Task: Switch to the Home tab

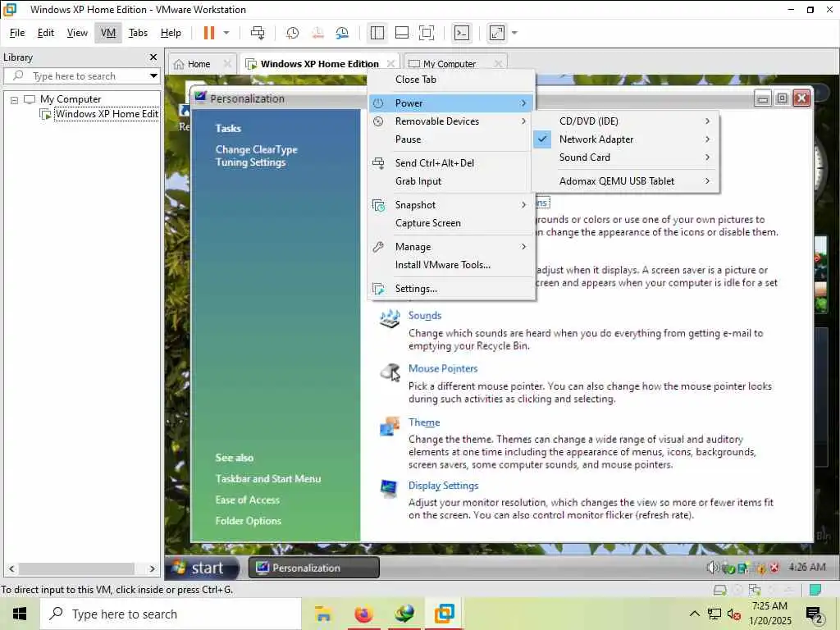Action: (x=199, y=64)
